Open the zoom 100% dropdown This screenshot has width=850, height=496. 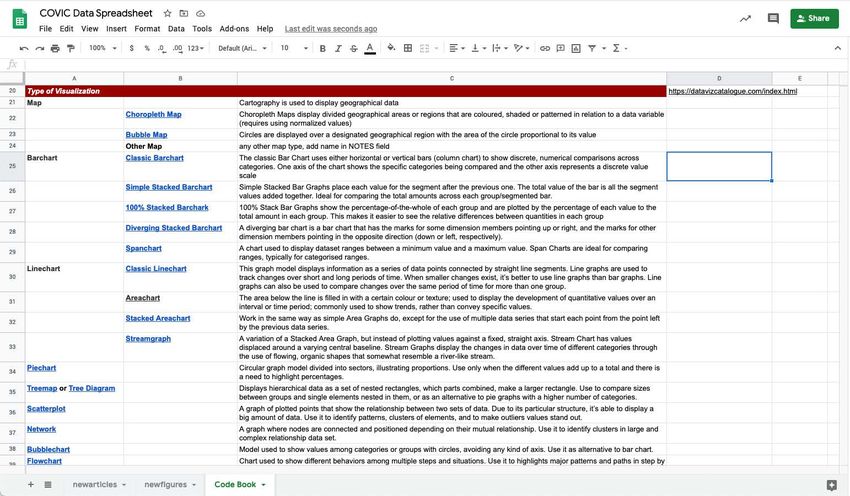[103, 48]
